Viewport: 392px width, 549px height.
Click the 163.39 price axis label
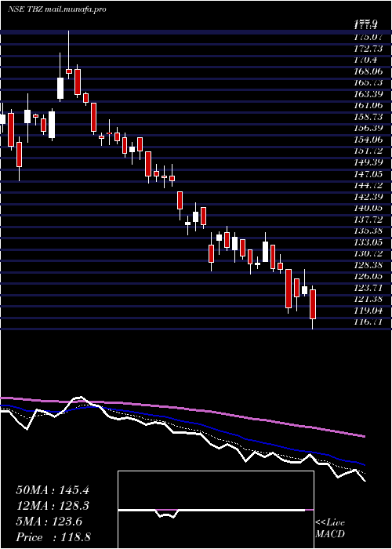click(x=368, y=94)
